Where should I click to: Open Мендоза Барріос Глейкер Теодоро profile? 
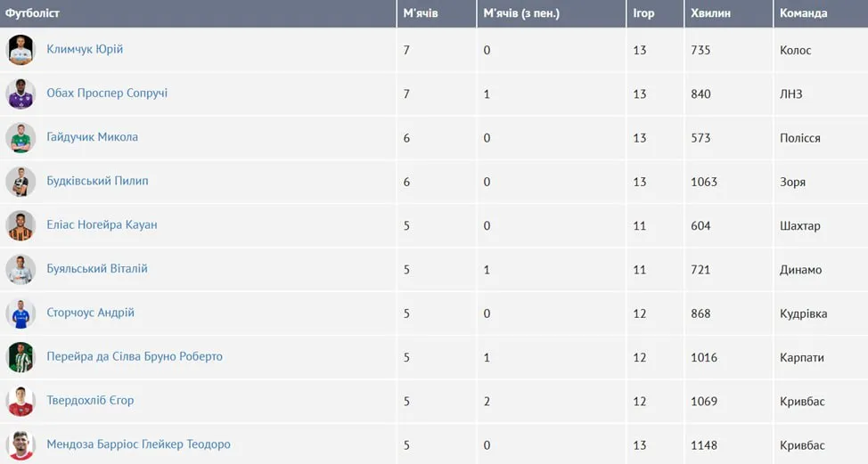[x=138, y=444]
